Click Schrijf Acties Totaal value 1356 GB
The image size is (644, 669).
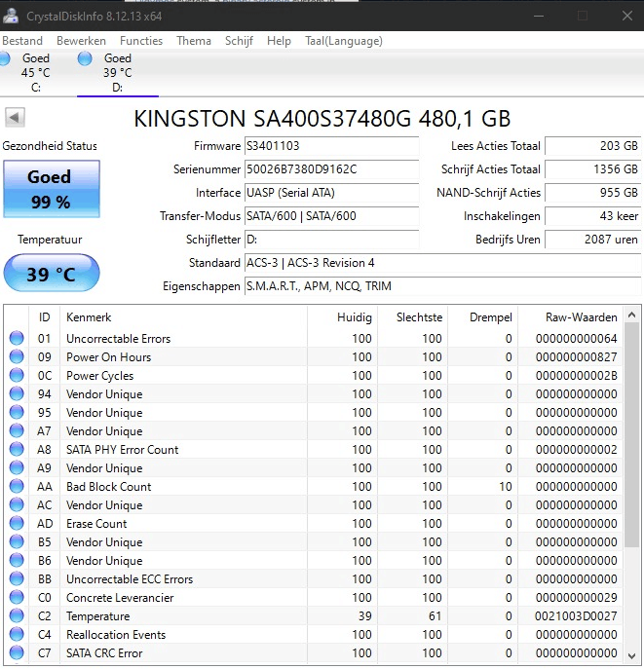point(592,169)
